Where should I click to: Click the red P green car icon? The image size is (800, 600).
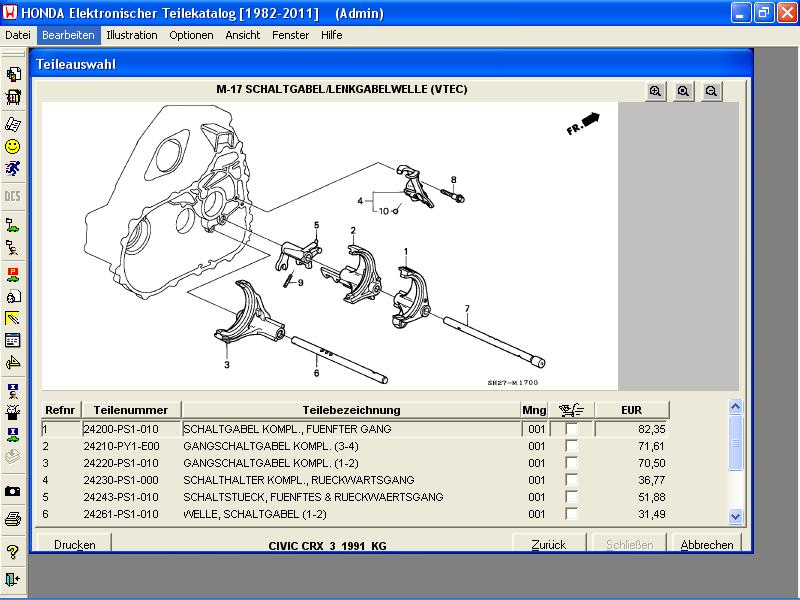tap(13, 274)
